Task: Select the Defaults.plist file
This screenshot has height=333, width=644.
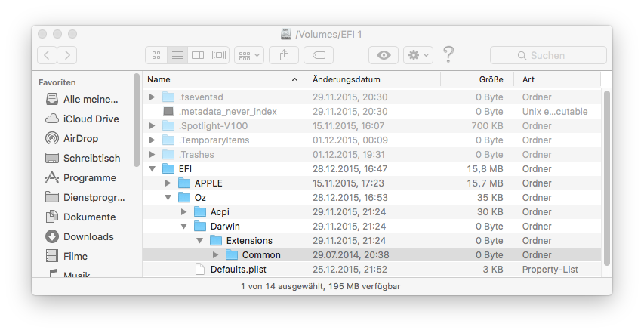Action: (x=238, y=270)
